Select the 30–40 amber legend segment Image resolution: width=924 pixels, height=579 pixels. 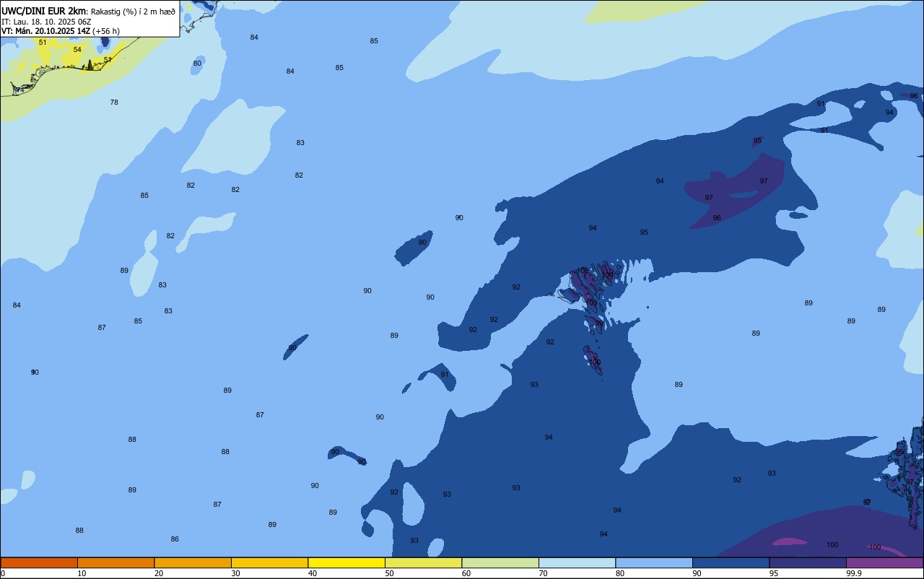click(x=269, y=562)
